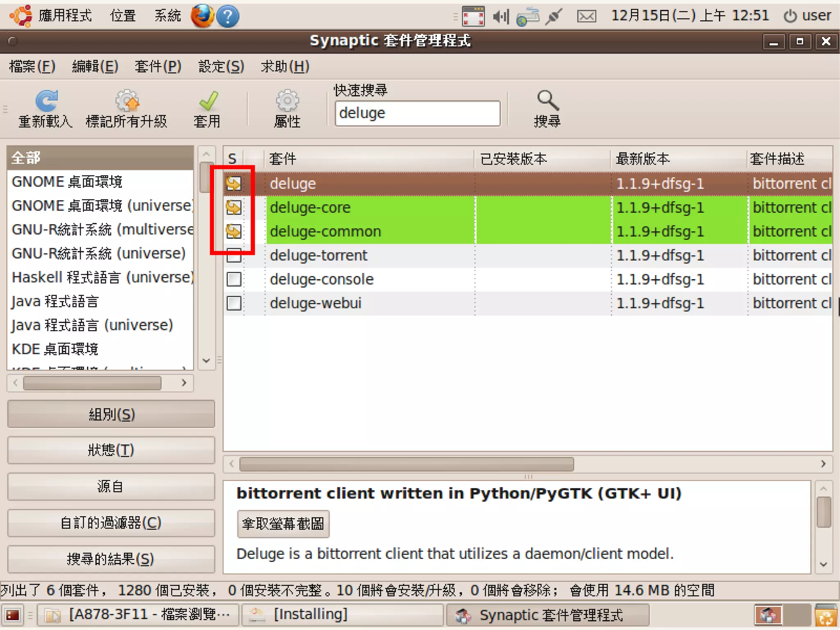Check the box for deluge-webui
Viewport: 840px width, 630px height.
point(234,303)
